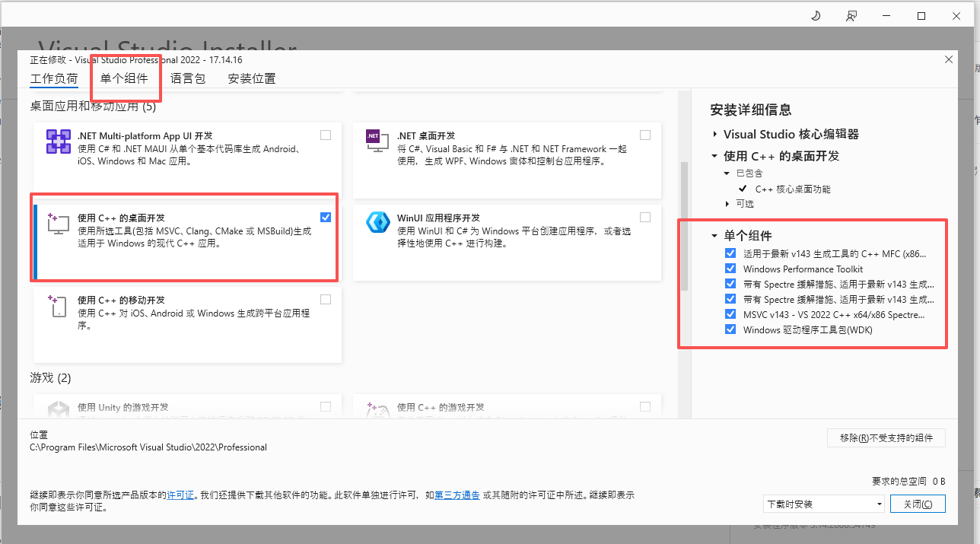This screenshot has width=980, height=544.
Task: Expand the 可选 section
Action: (727, 204)
